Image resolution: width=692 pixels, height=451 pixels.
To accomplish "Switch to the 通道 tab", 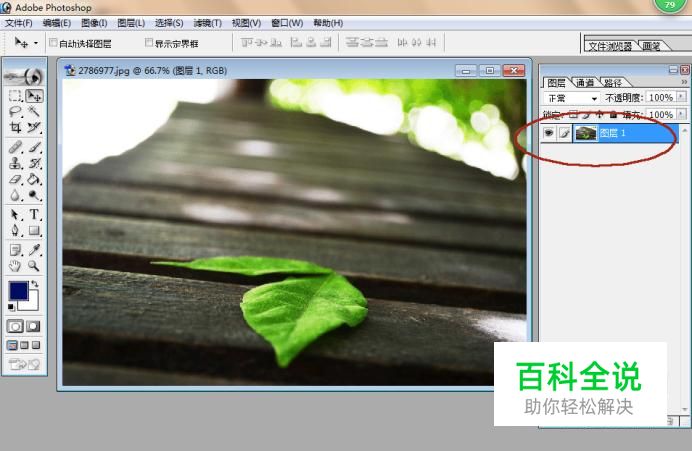I will coord(585,83).
